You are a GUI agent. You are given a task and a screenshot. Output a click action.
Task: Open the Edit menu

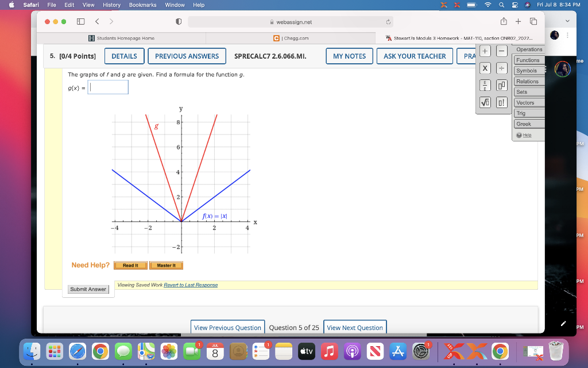[69, 5]
